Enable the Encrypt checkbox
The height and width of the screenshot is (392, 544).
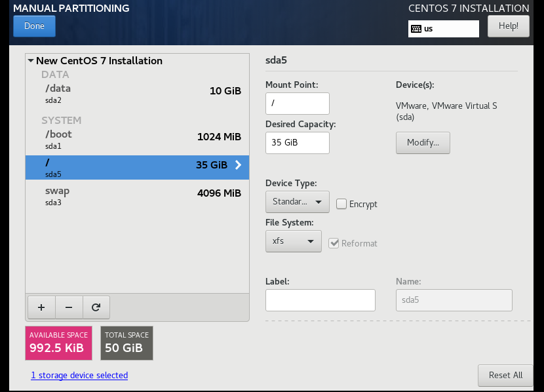point(341,204)
